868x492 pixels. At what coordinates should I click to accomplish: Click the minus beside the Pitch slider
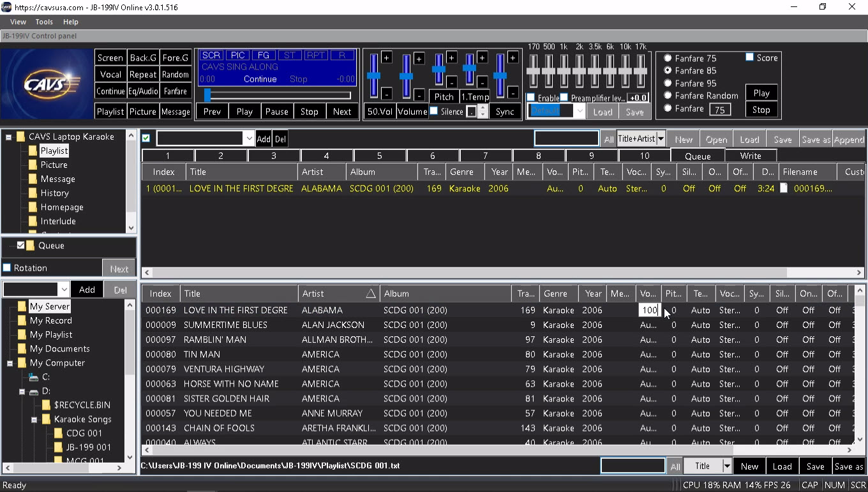point(451,82)
